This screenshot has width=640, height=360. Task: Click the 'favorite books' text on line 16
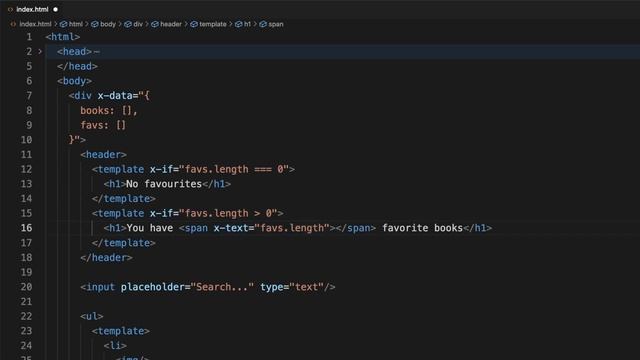(x=422, y=228)
